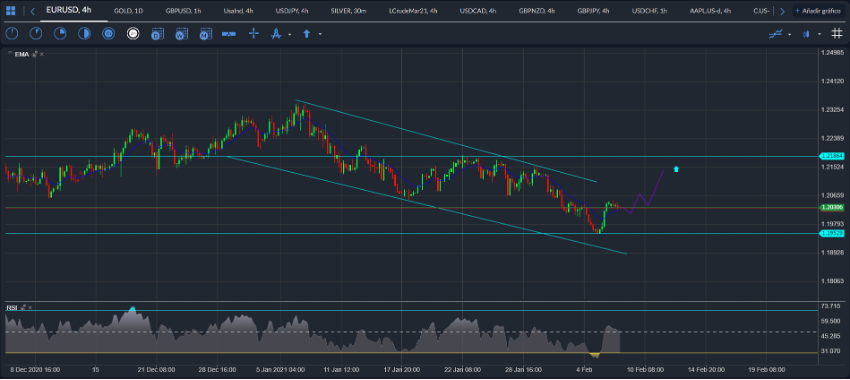The image size is (850, 380).
Task: Open EMA indicator settings gear
Action: pos(35,54)
